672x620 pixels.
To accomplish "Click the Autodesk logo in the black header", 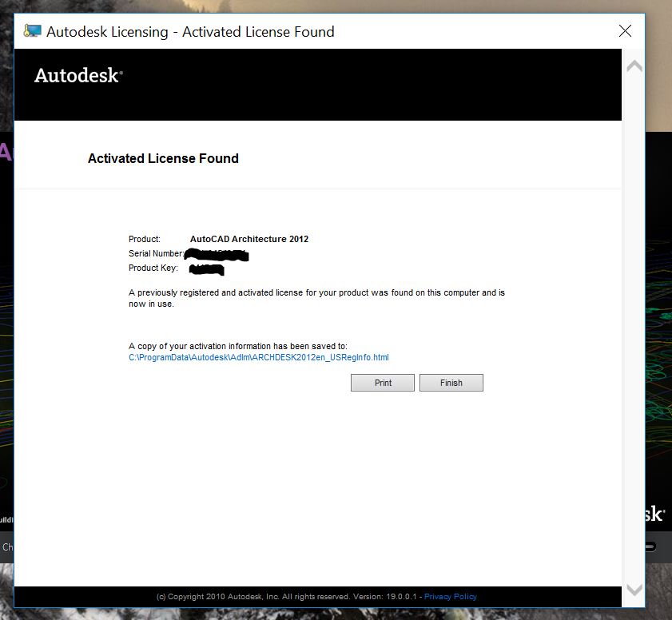I will coord(77,77).
